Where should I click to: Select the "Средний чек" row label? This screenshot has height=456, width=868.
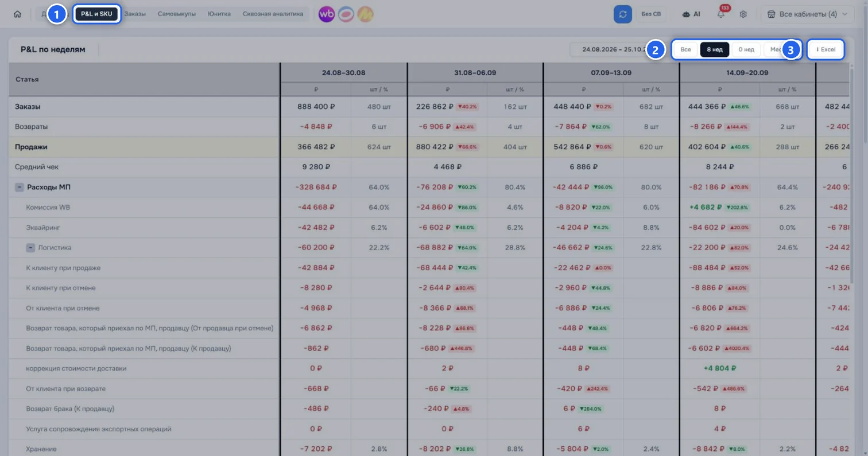(37, 167)
